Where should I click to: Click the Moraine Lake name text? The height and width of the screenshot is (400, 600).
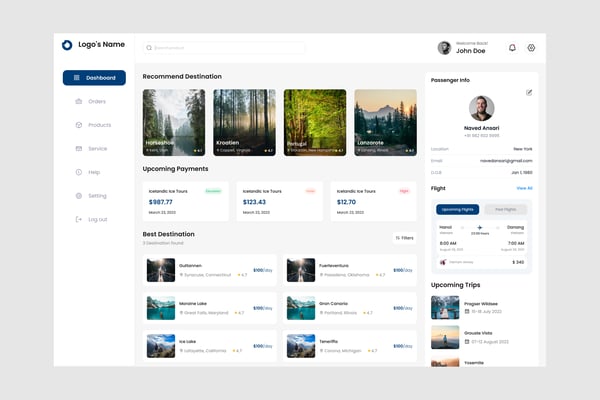[193, 304]
